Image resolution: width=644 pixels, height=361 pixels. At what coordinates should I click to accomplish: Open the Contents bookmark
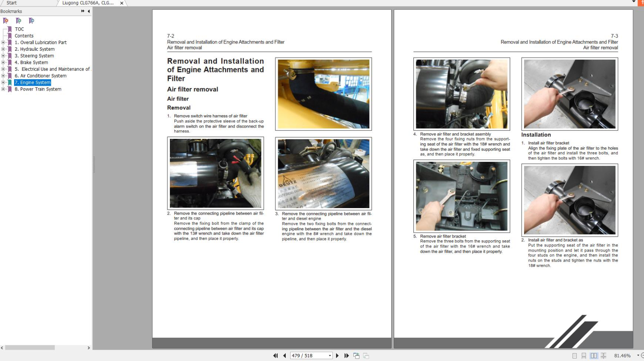24,36
